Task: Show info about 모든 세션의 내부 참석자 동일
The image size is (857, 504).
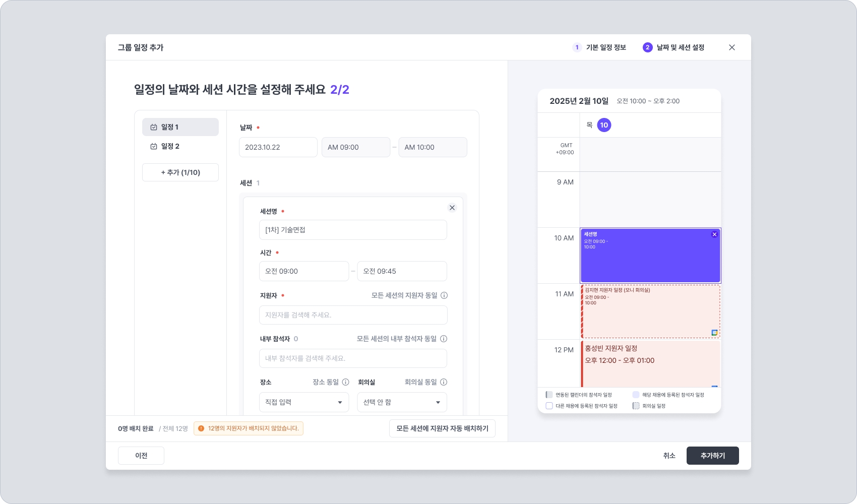Action: [444, 339]
